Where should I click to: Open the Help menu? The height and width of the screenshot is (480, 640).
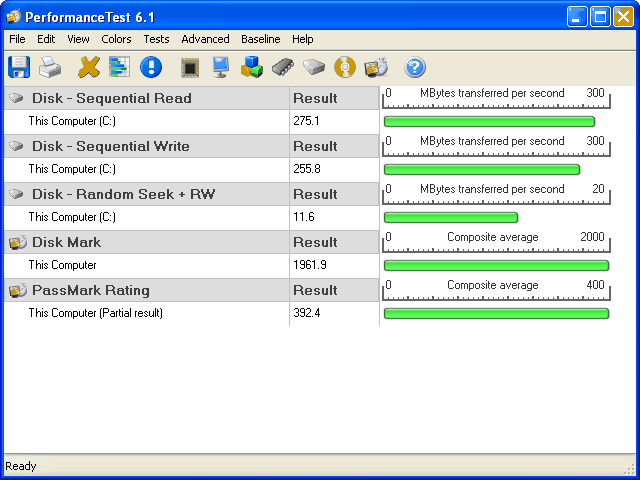[x=302, y=39]
